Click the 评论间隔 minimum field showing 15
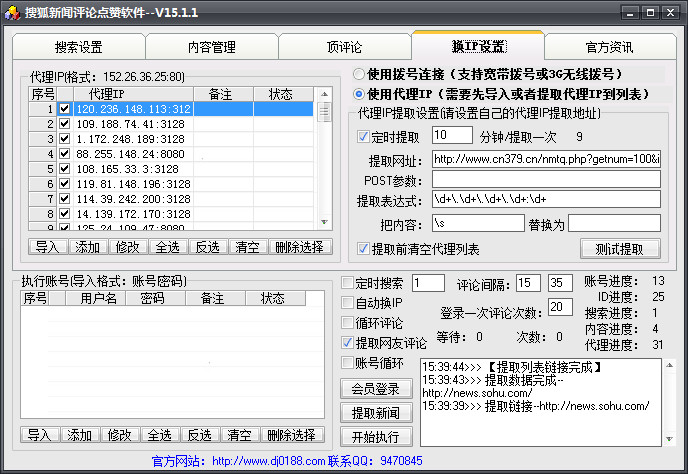Image resolution: width=688 pixels, height=474 pixels. tap(528, 283)
